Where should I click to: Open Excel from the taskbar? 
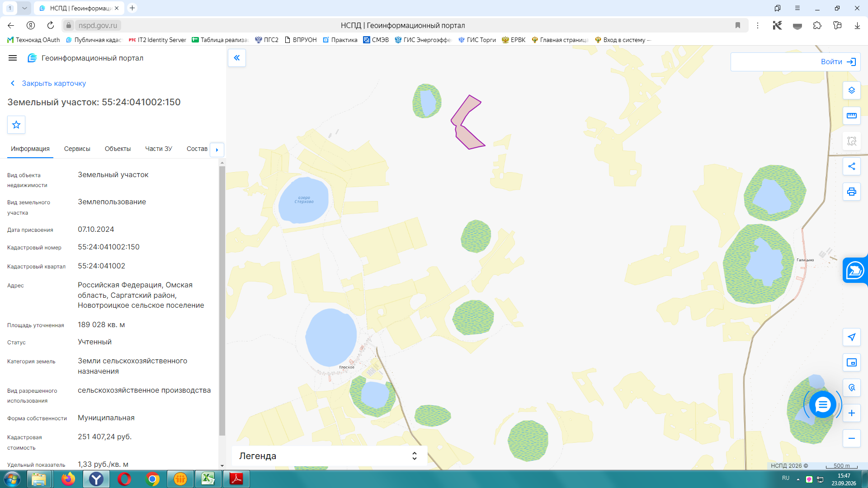[208, 479]
